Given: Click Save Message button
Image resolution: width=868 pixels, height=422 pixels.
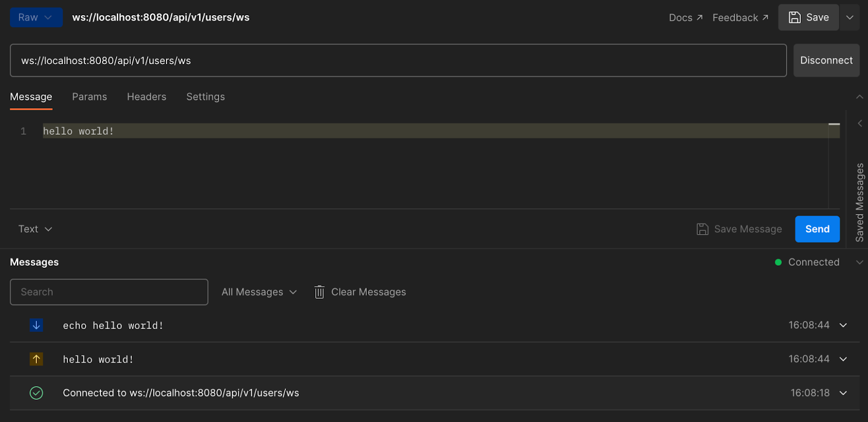Looking at the screenshot, I should pos(739,229).
